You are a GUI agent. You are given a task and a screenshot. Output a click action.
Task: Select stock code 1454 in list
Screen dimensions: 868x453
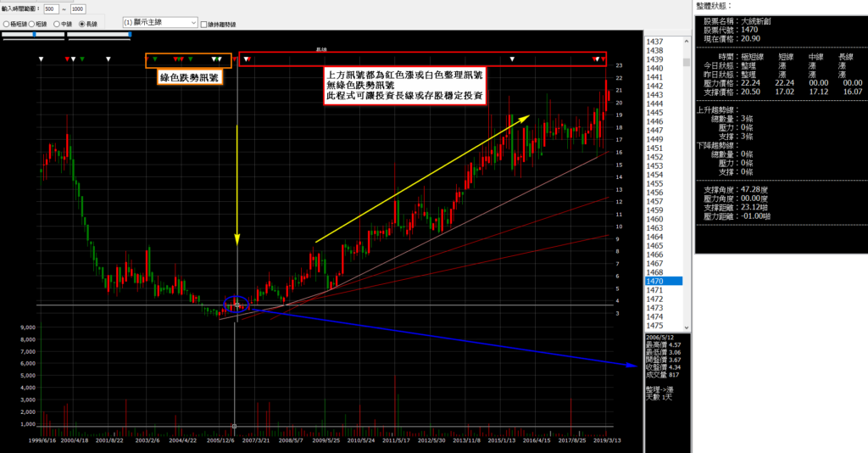tap(663, 175)
